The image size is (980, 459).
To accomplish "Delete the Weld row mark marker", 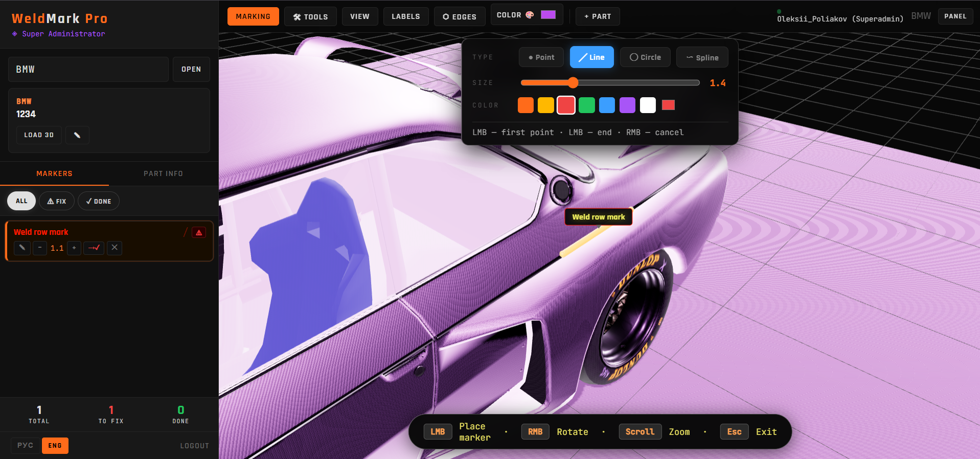I will (x=115, y=248).
